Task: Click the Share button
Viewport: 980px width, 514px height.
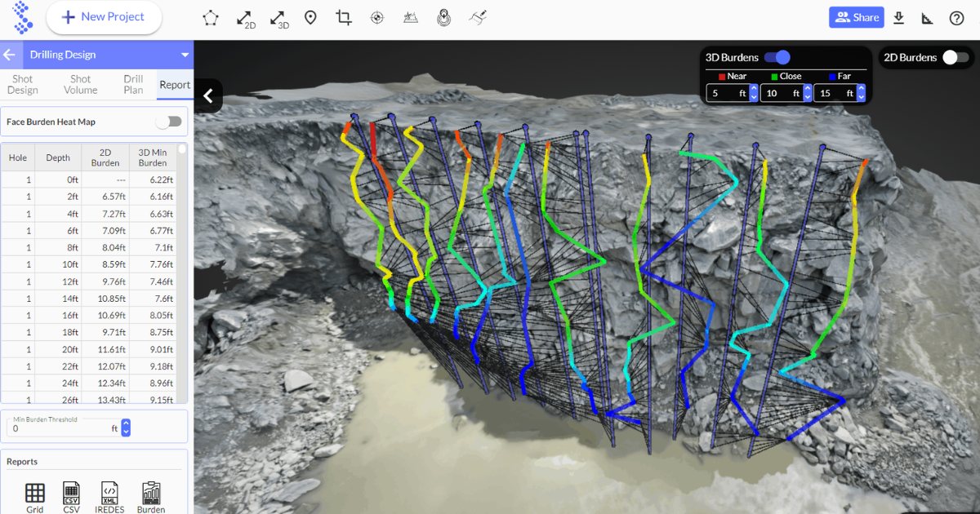Action: tap(856, 16)
